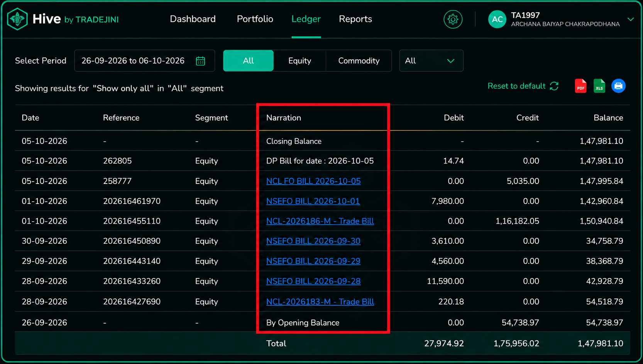Open the All filter dropdown

pos(431,61)
